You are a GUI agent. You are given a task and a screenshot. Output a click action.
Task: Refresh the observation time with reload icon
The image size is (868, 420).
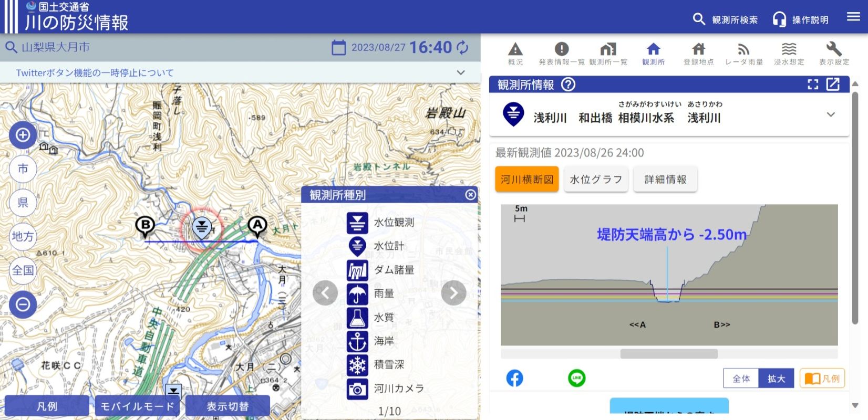pos(462,48)
